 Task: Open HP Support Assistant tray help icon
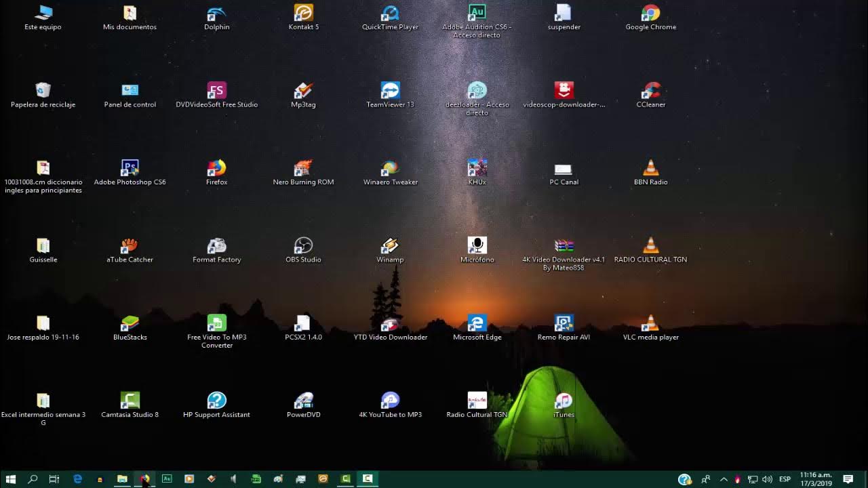pos(685,479)
